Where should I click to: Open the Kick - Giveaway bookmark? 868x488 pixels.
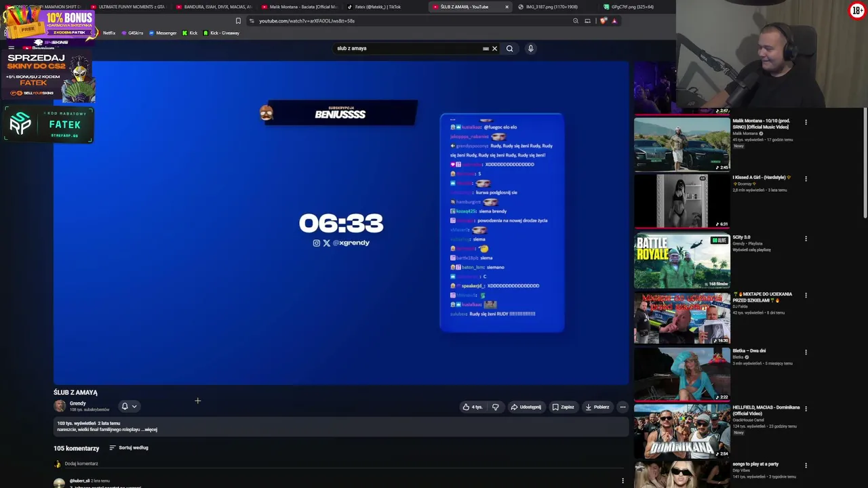221,33
